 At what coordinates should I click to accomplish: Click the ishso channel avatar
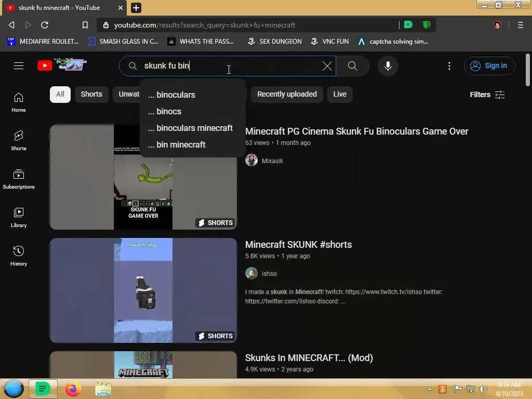click(x=251, y=273)
